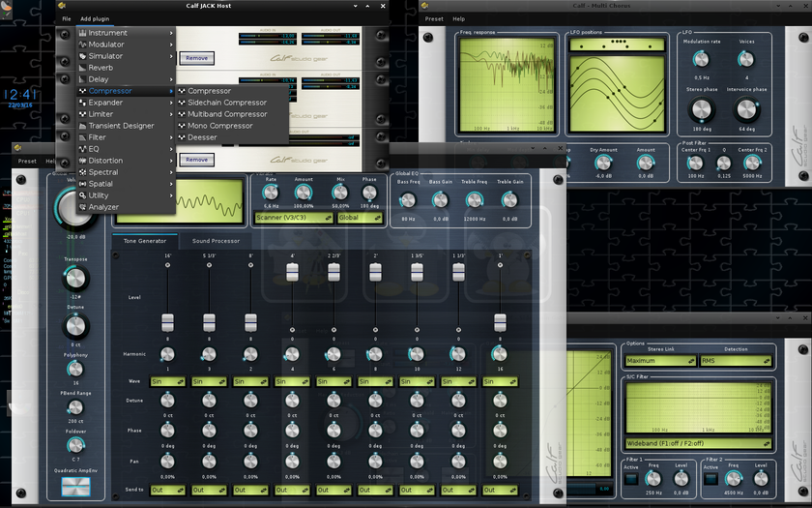Expand the EQ submenu arrow
Screen dimensions: 812x508
[171, 149]
